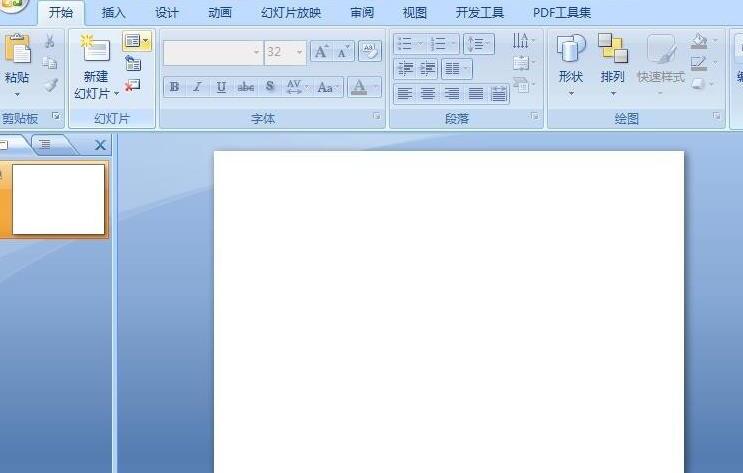
Task: Open the font name dropdown arrow
Action: coord(256,52)
